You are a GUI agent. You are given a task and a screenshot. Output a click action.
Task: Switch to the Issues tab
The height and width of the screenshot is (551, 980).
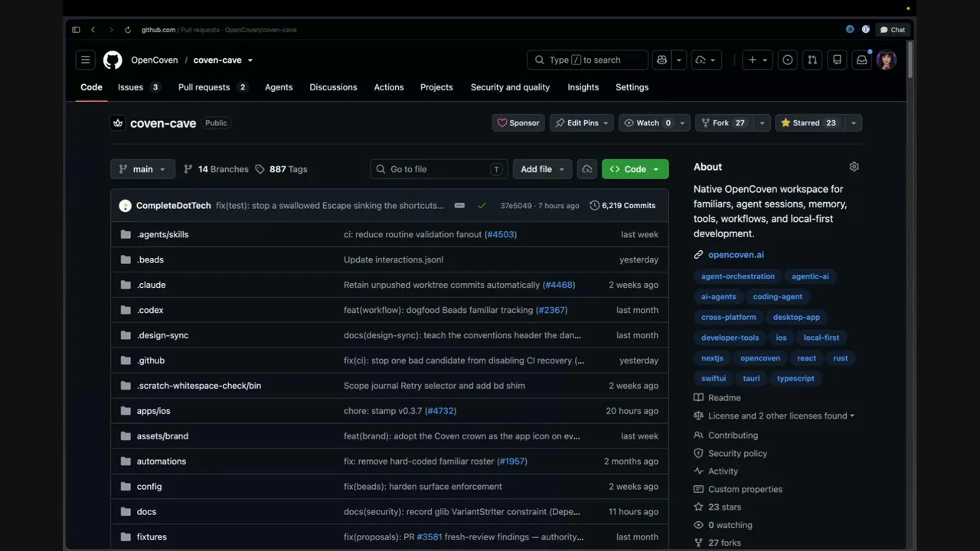(139, 87)
